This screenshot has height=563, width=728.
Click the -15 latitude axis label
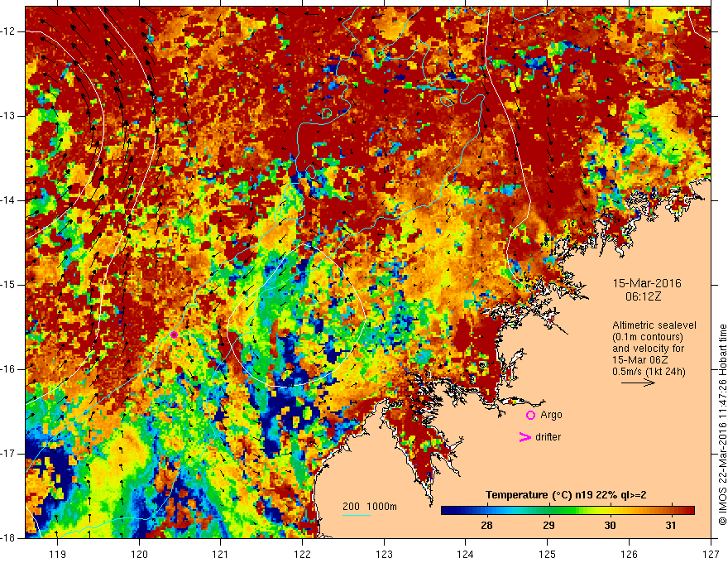[8, 284]
